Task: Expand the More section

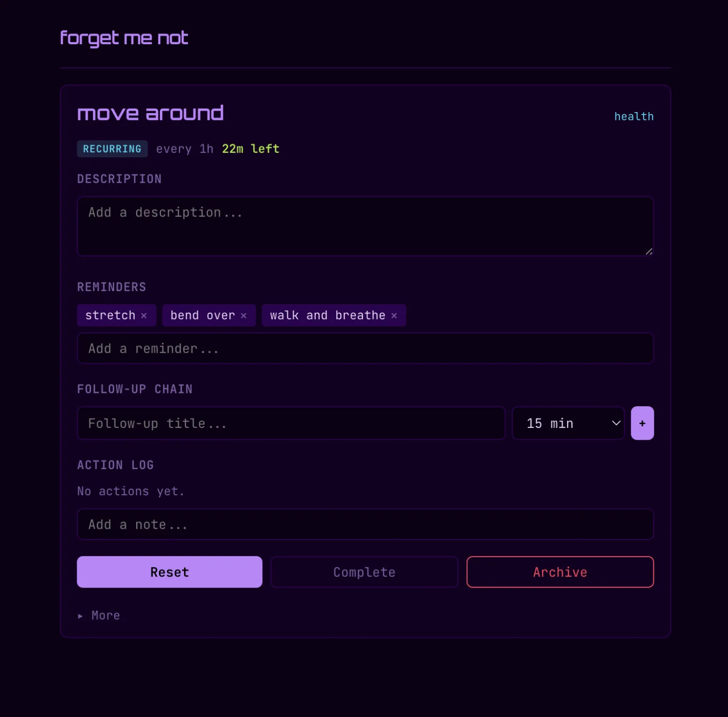Action: tap(105, 615)
